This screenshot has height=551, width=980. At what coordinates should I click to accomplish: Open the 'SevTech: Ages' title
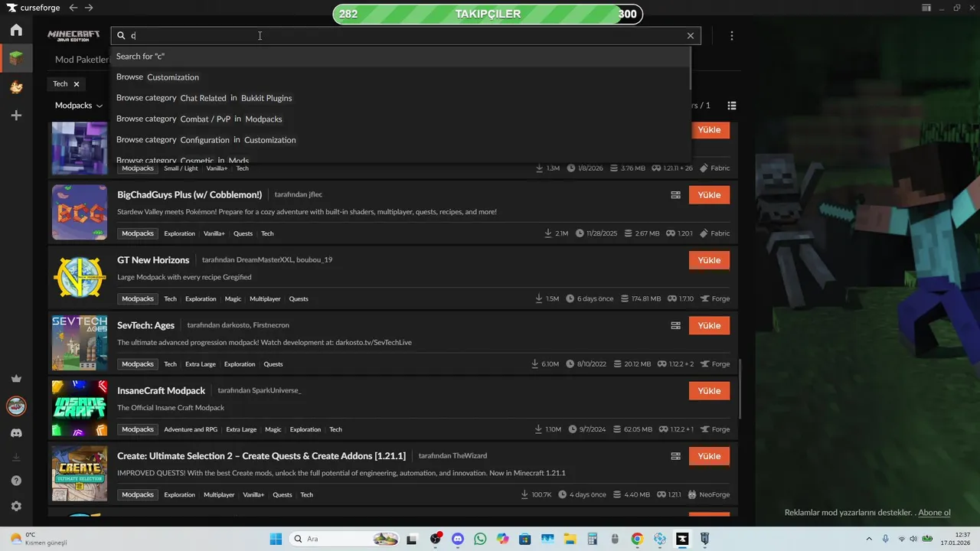click(x=145, y=325)
